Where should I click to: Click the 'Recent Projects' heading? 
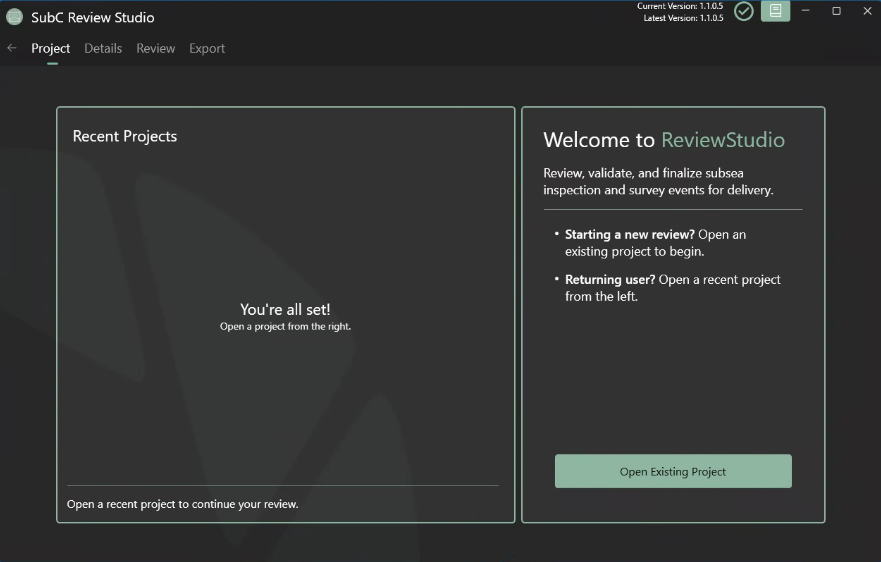[125, 136]
